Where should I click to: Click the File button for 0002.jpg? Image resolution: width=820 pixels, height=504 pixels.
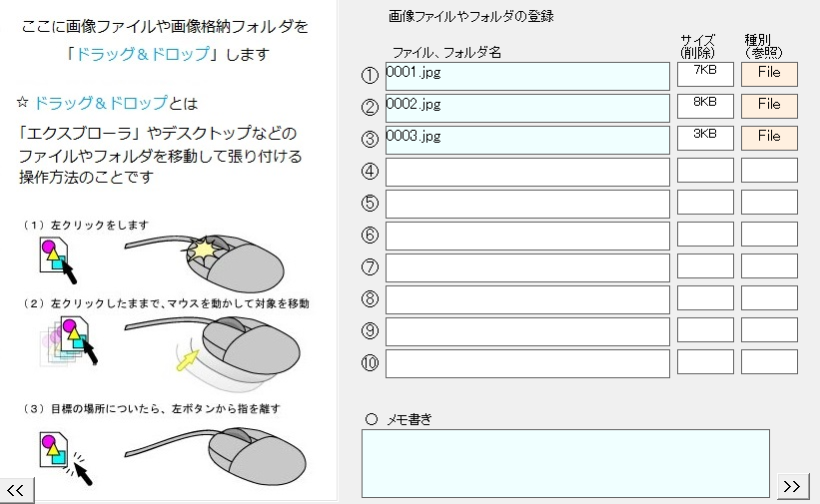[x=769, y=106]
